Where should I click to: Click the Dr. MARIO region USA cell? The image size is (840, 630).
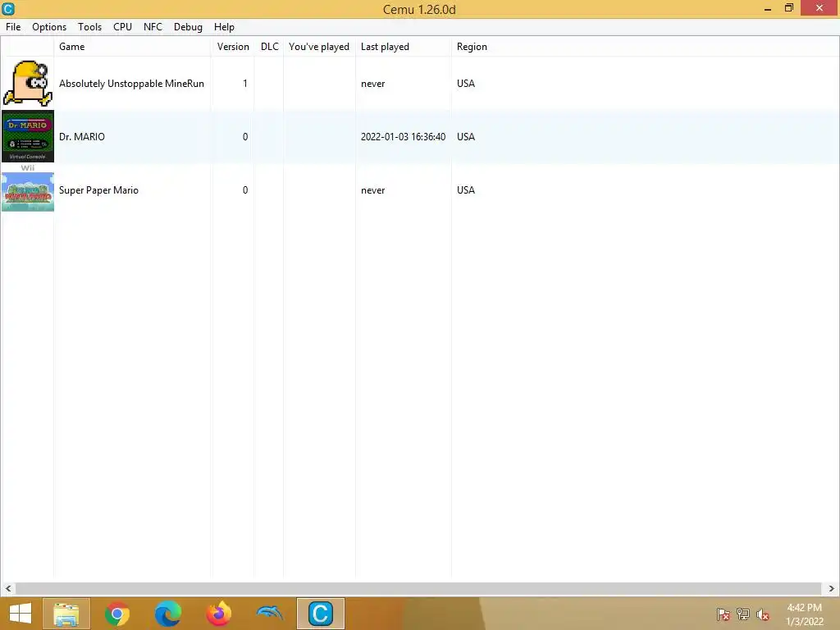click(466, 137)
